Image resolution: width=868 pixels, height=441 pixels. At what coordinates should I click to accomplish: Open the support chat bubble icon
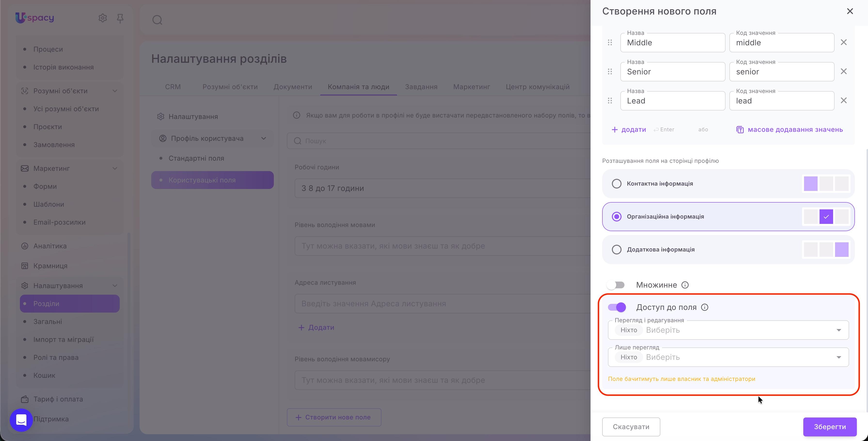[21, 420]
